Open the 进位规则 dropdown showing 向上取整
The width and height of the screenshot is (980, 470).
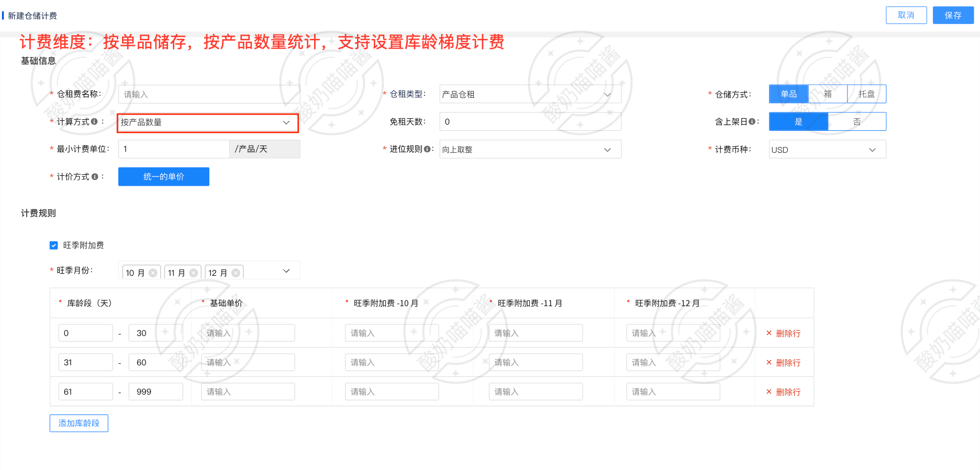pyautogui.click(x=530, y=149)
